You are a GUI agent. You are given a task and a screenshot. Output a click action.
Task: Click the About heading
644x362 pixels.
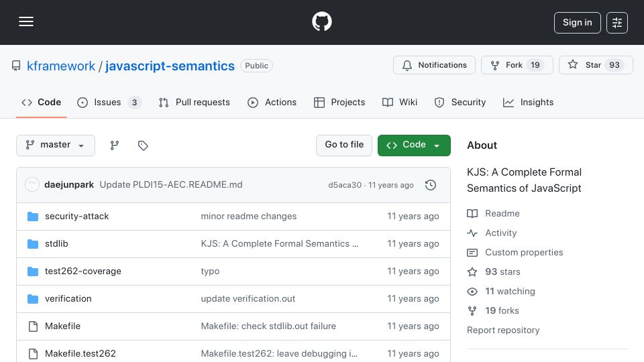[x=482, y=145]
